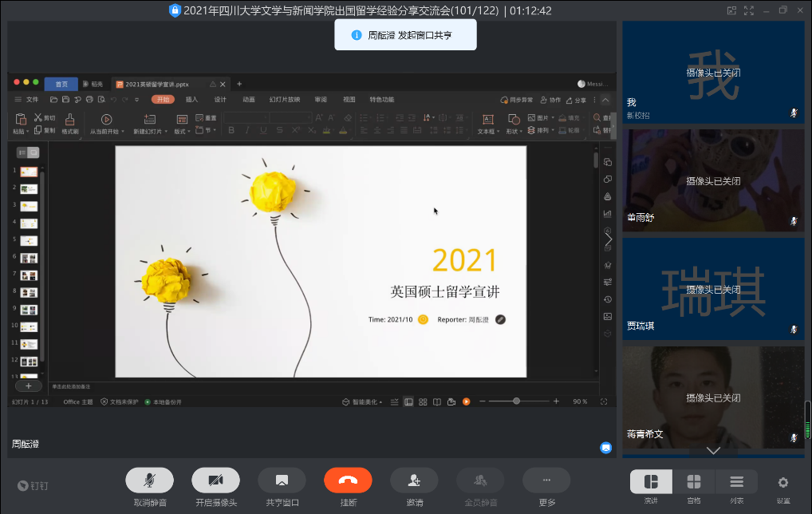This screenshot has width=812, height=514.
Task: Click the blue chat icon below shared screen
Action: click(606, 448)
